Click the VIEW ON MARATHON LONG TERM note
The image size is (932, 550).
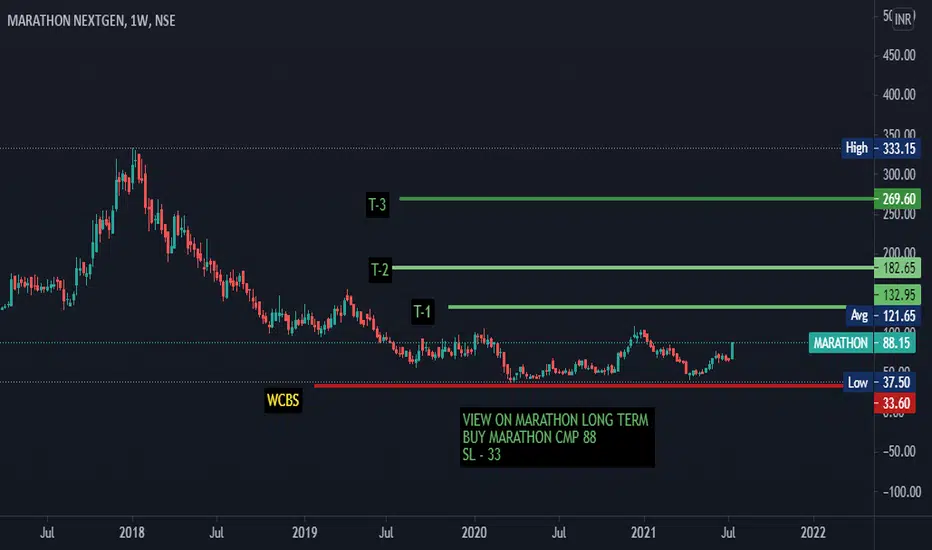click(x=557, y=437)
